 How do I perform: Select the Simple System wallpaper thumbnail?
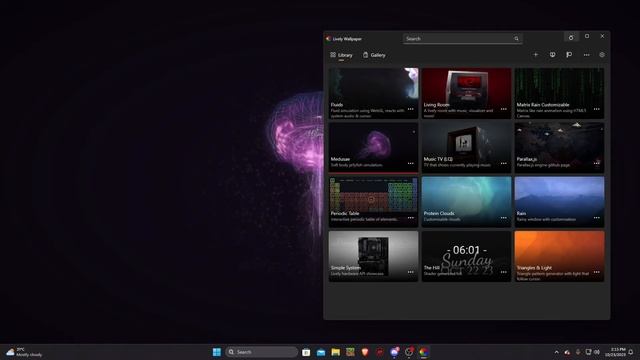373,256
